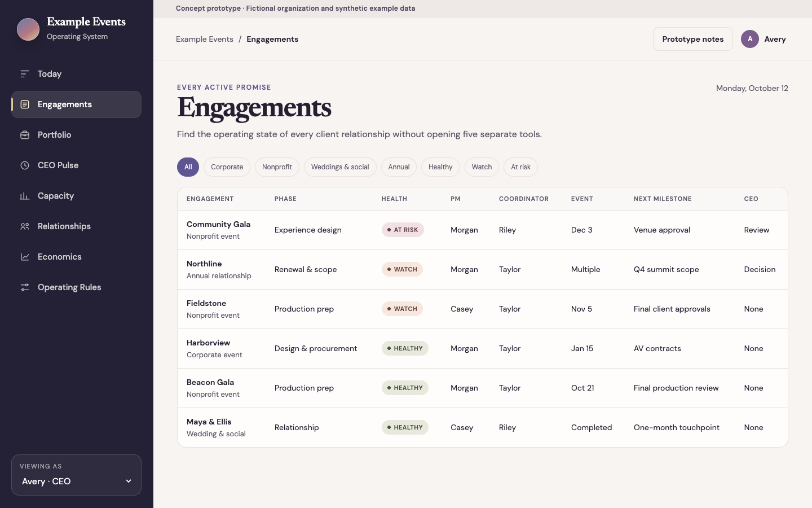Filter engagements by Corporate
The height and width of the screenshot is (508, 812).
[x=227, y=167]
